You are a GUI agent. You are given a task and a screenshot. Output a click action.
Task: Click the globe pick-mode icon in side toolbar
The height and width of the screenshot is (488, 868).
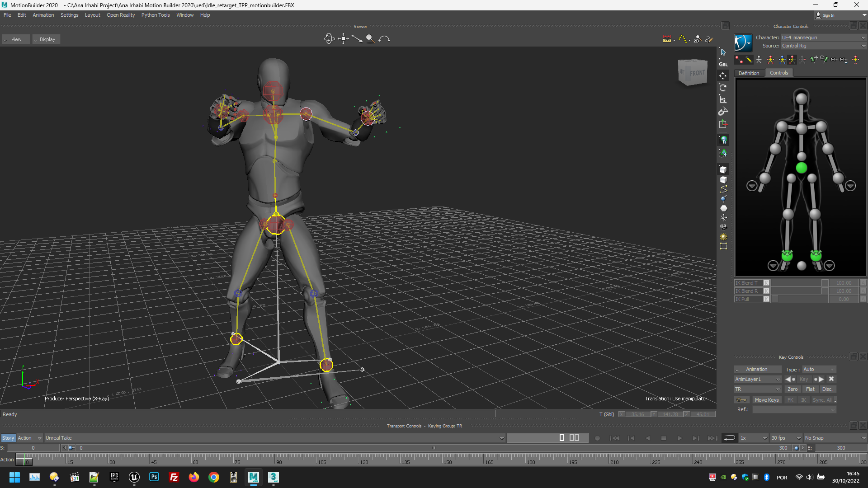723,141
